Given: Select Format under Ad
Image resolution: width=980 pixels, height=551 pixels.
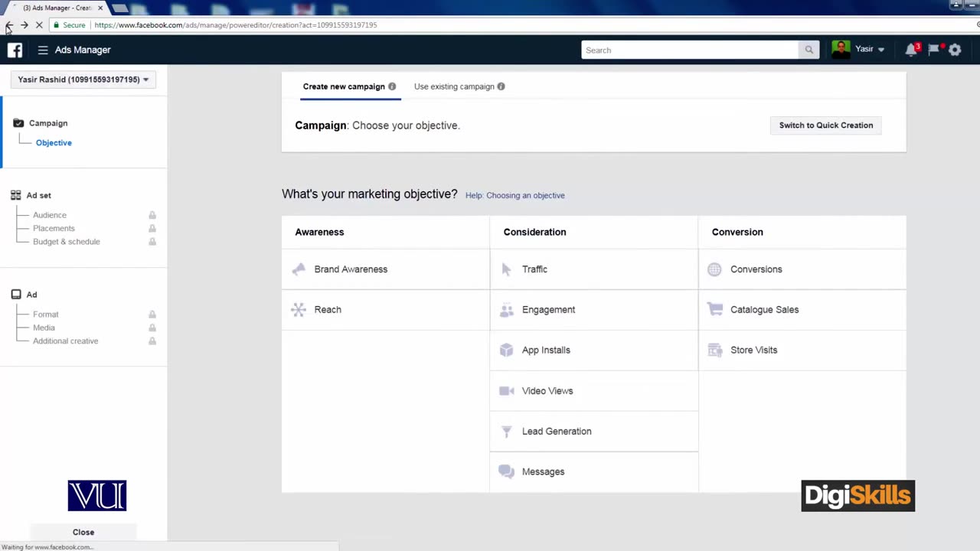Looking at the screenshot, I should coord(45,315).
